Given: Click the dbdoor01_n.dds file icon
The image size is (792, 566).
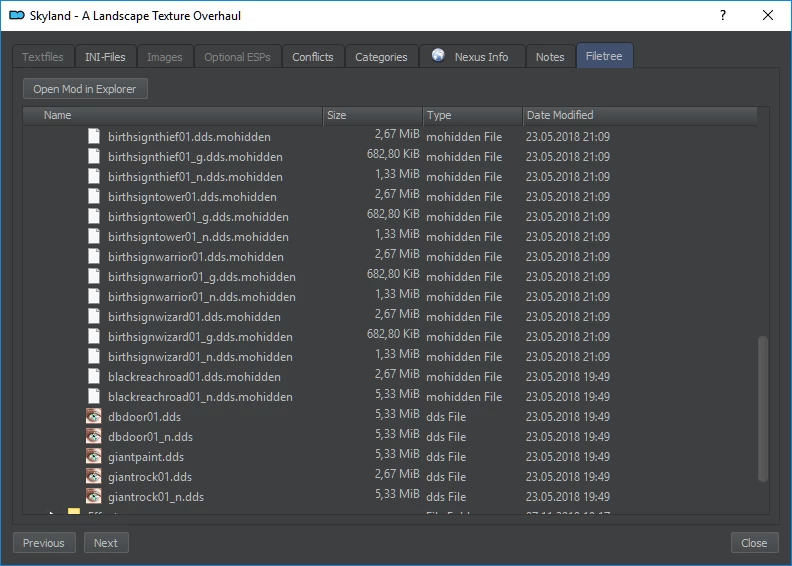Looking at the screenshot, I should tap(93, 437).
